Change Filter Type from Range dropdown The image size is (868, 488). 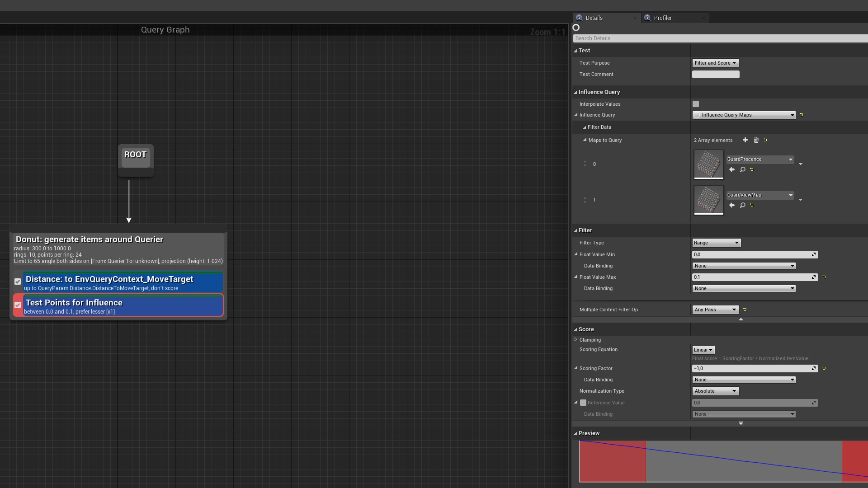[716, 243]
